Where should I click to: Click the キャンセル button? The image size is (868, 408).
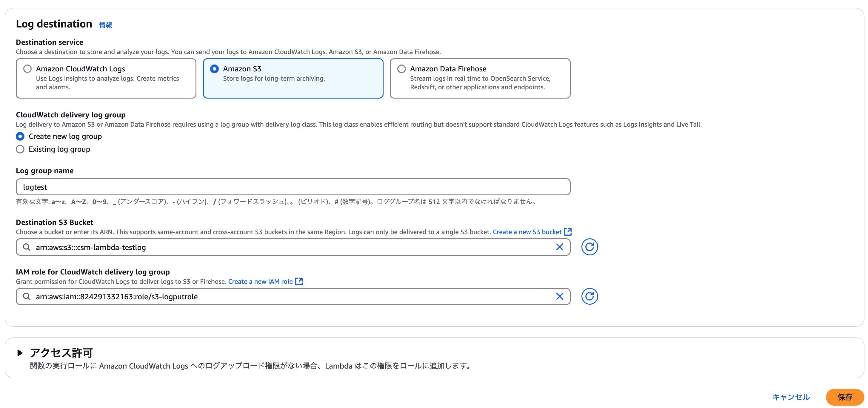tap(791, 397)
